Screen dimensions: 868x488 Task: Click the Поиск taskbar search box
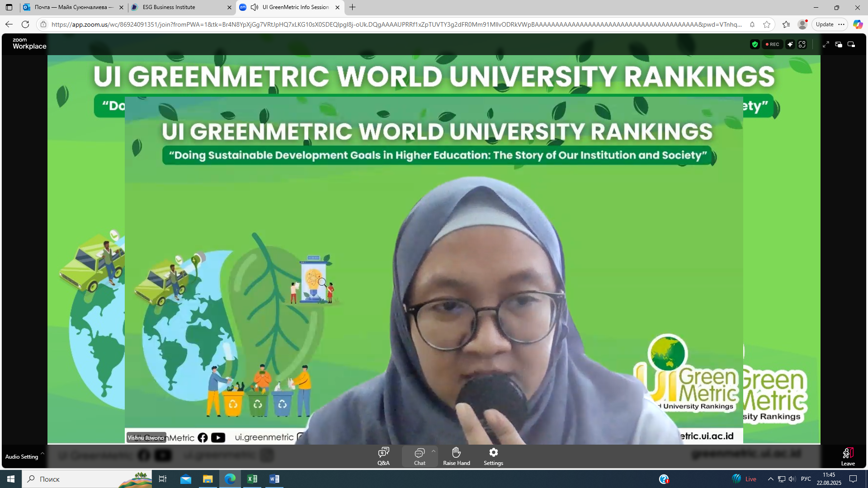click(x=87, y=479)
